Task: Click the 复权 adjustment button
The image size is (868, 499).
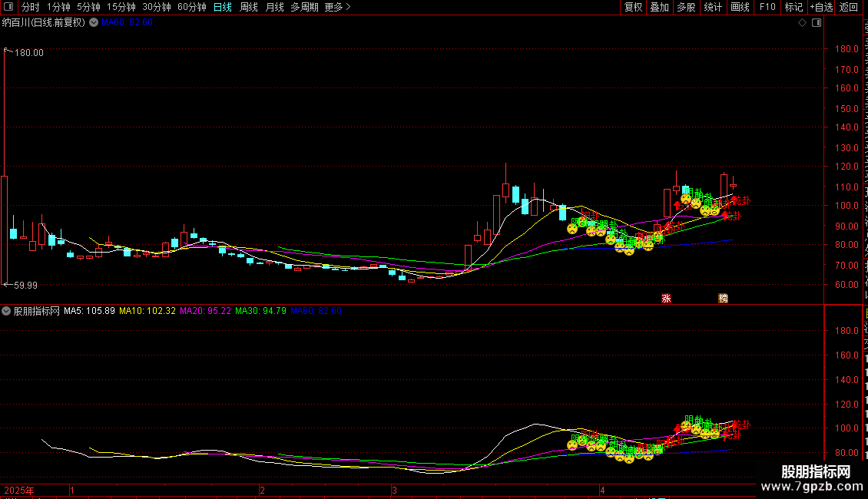Action: (633, 7)
